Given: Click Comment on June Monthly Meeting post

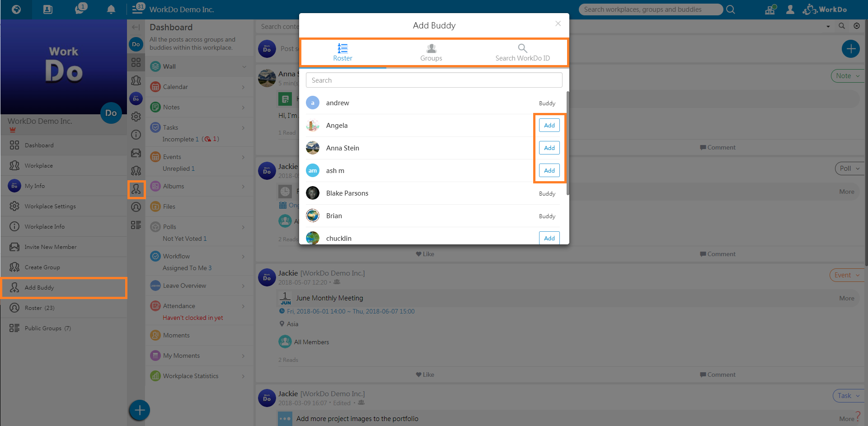Looking at the screenshot, I should click(x=718, y=375).
